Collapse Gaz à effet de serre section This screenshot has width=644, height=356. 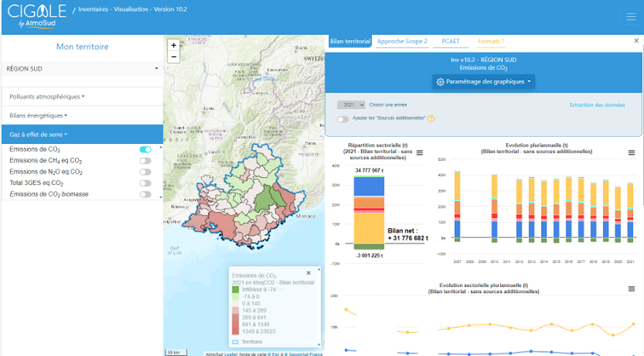click(x=82, y=135)
